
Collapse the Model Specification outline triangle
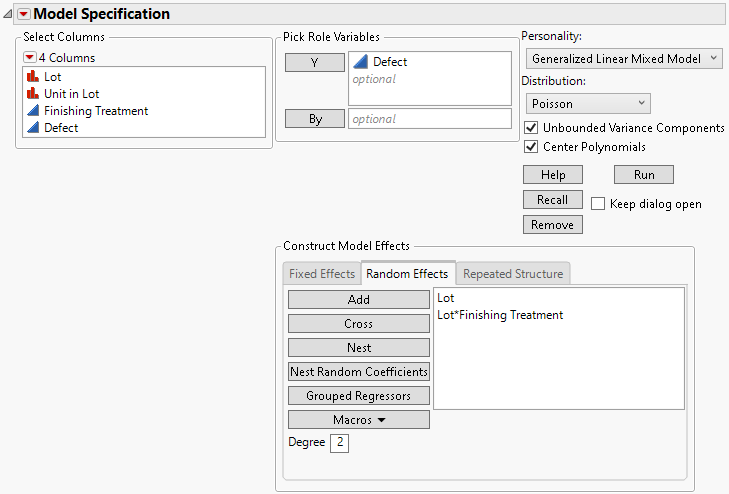(x=9, y=14)
